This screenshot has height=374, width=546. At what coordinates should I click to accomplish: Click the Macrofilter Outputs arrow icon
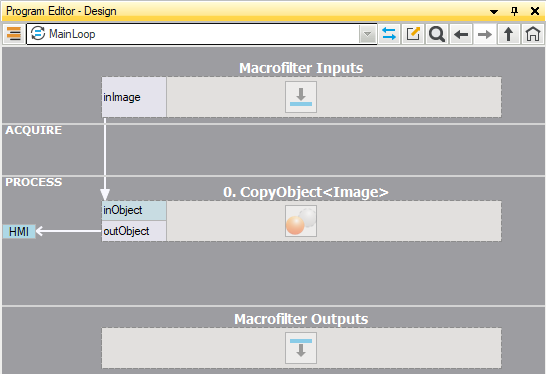pyautogui.click(x=301, y=348)
